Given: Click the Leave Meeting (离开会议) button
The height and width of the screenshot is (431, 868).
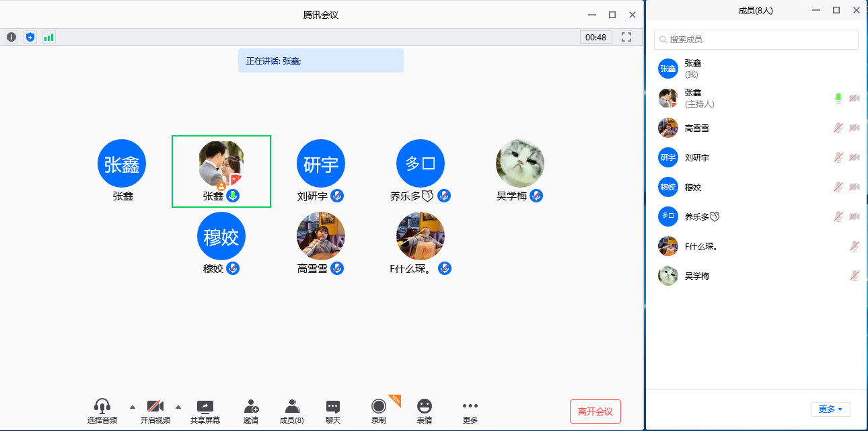Looking at the screenshot, I should (x=595, y=412).
